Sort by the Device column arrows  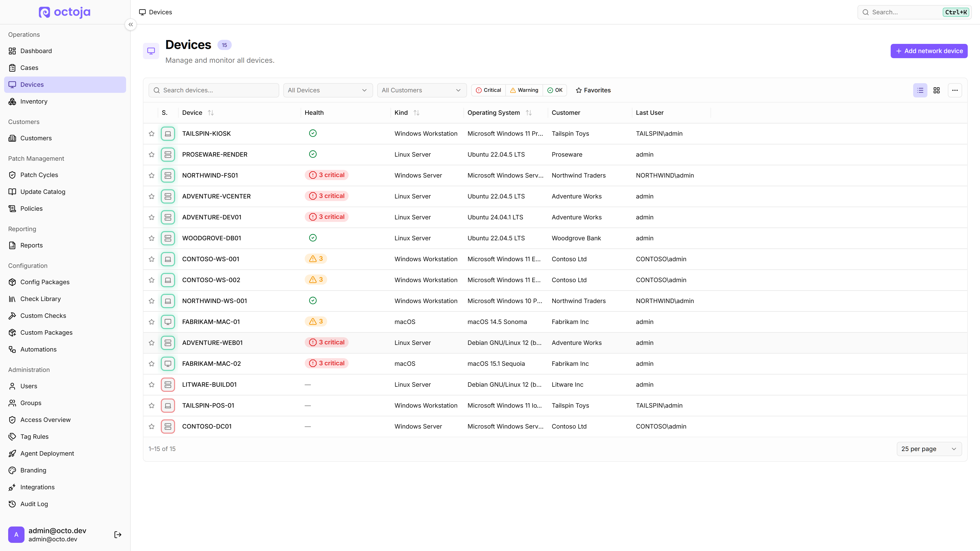211,112
